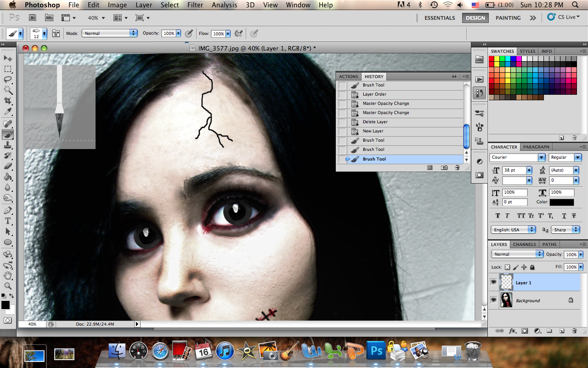This screenshot has width=588, height=368.
Task: Open Flow slider dropdown
Action: pyautogui.click(x=227, y=34)
